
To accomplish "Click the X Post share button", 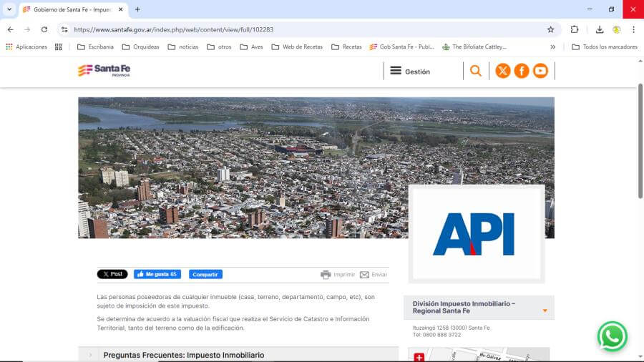I will tap(112, 274).
